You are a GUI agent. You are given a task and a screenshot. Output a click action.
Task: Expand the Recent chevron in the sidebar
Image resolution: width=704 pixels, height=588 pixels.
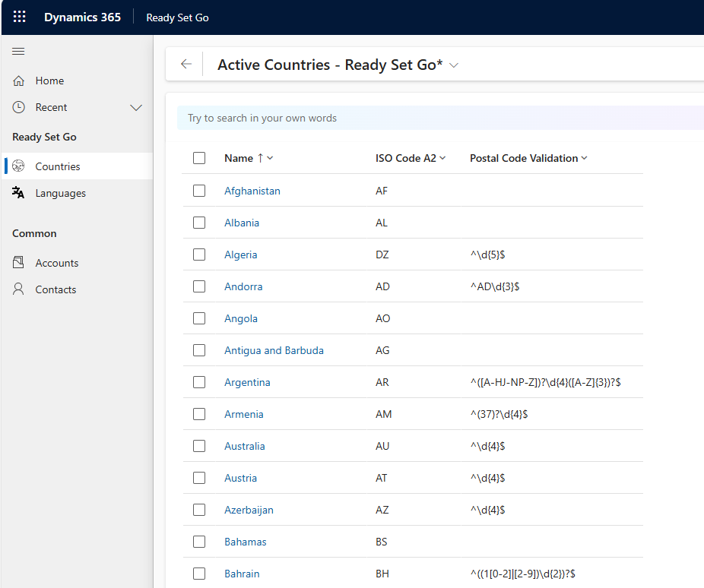pyautogui.click(x=136, y=108)
